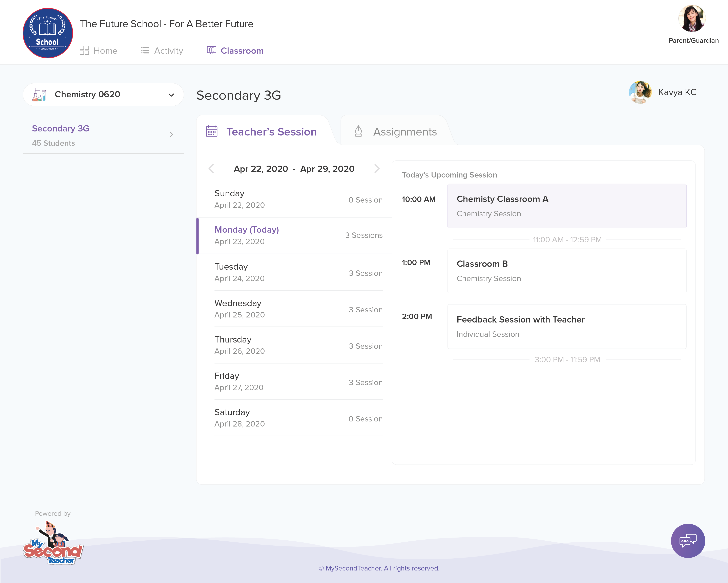This screenshot has height=583, width=728.
Task: Open the Parent/Guardian profile avatar
Action: pos(692,18)
